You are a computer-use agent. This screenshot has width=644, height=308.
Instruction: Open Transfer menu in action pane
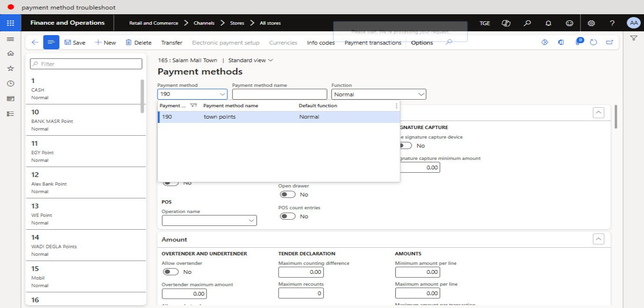(x=171, y=42)
